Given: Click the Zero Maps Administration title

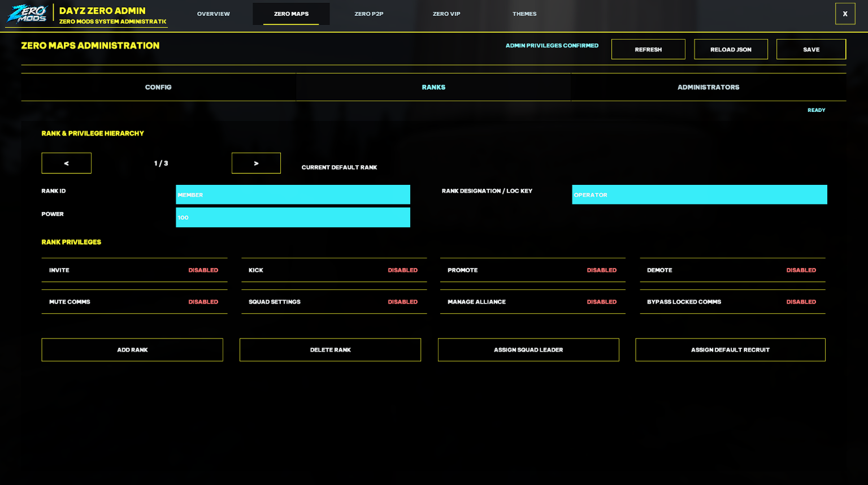Looking at the screenshot, I should 90,46.
